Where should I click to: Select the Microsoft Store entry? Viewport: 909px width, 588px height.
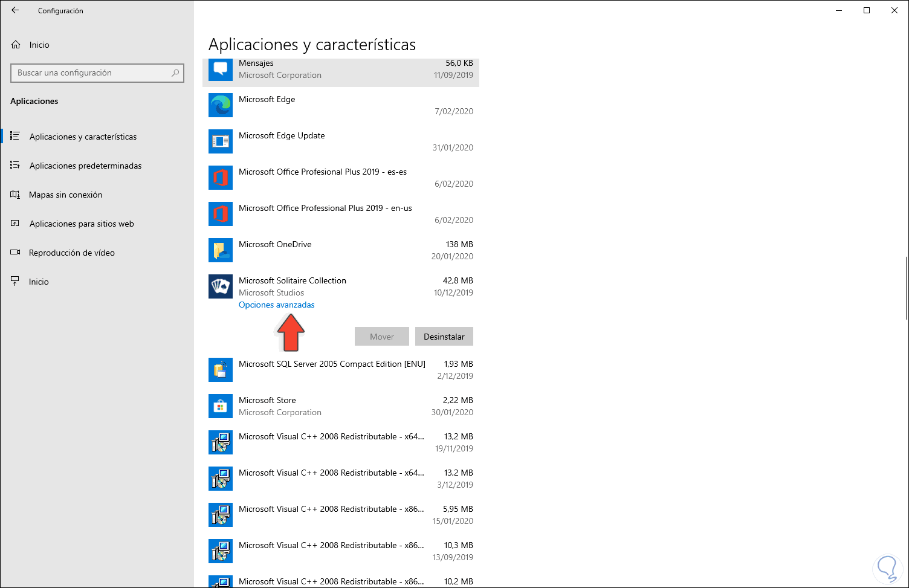pos(341,406)
